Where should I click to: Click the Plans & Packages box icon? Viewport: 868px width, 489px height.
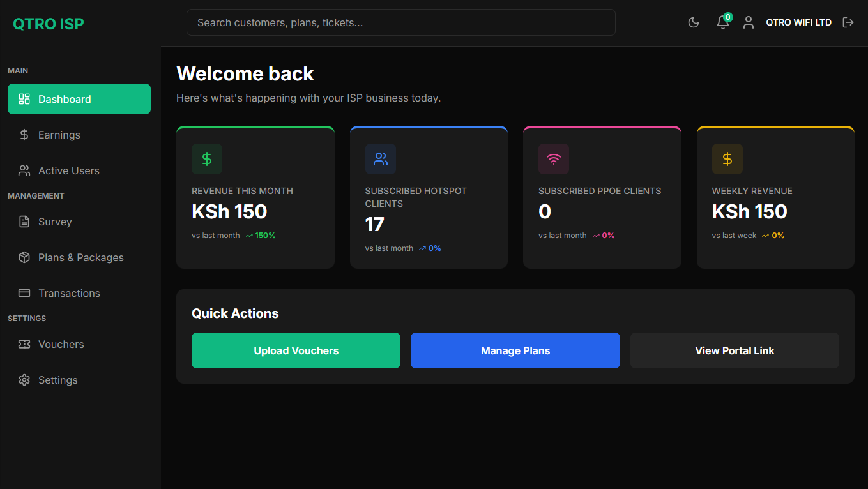(x=24, y=257)
